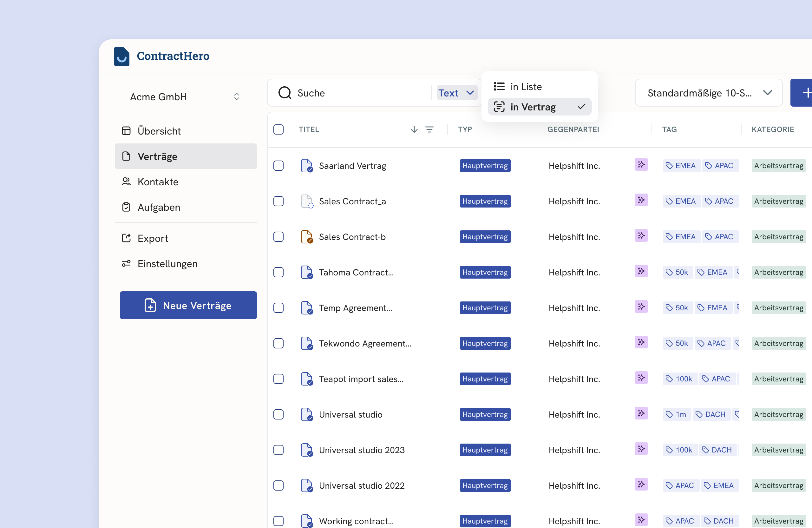Click the orange Sales Contract-b document icon
Image resolution: width=812 pixels, height=528 pixels.
click(306, 236)
